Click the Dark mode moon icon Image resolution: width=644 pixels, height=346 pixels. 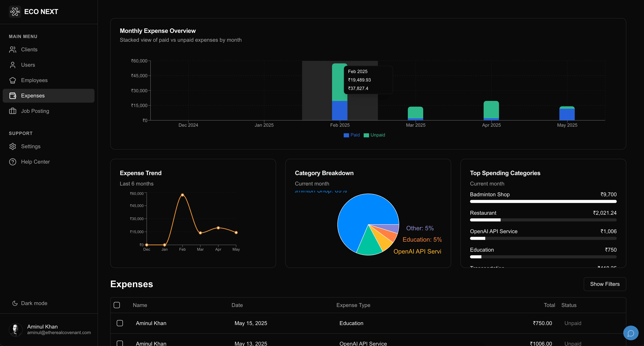click(x=15, y=303)
